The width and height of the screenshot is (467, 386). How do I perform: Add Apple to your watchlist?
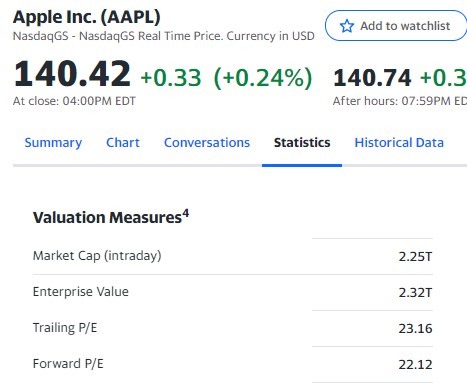tap(396, 26)
